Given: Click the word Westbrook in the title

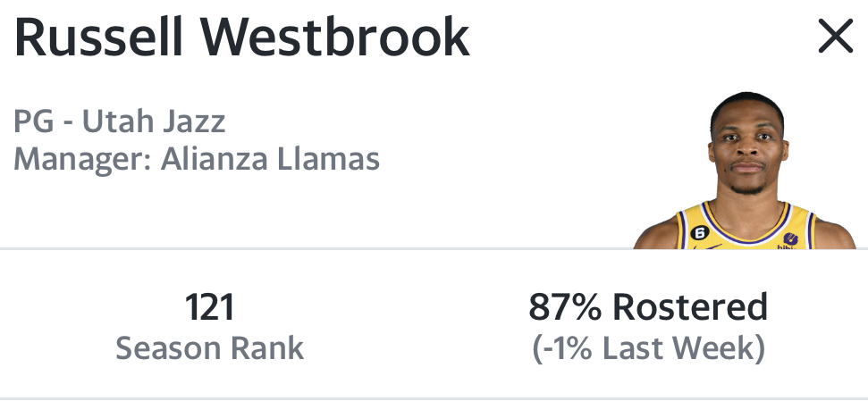Looking at the screenshot, I should click(335, 37).
